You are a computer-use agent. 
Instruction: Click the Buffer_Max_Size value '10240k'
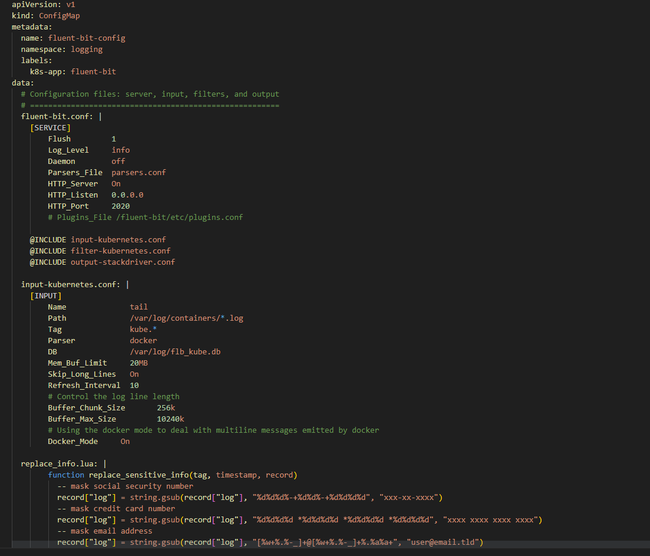[x=170, y=419]
